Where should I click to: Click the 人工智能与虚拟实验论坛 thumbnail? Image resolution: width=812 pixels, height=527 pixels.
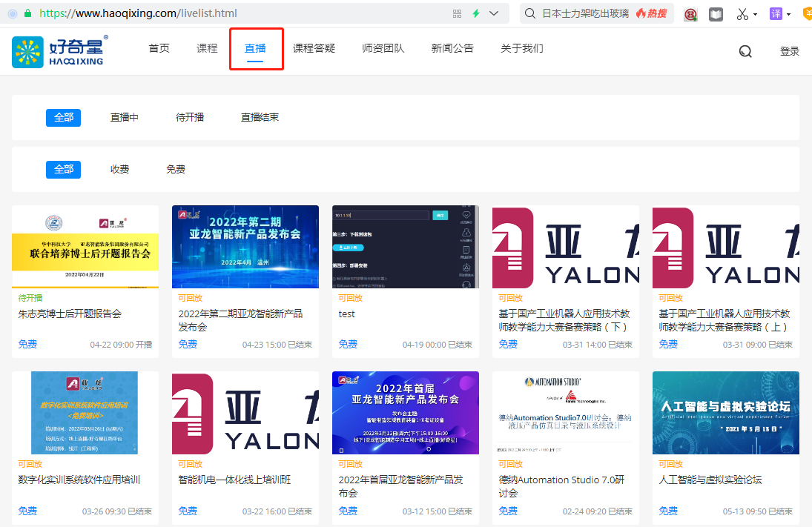click(725, 413)
